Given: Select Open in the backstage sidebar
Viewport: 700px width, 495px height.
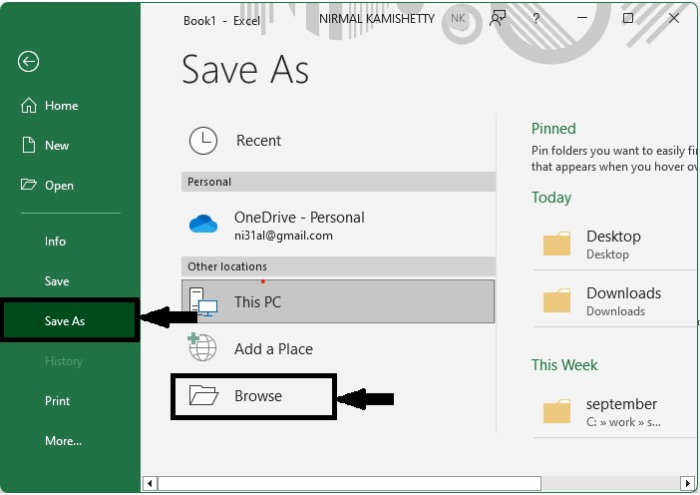Looking at the screenshot, I should point(59,185).
